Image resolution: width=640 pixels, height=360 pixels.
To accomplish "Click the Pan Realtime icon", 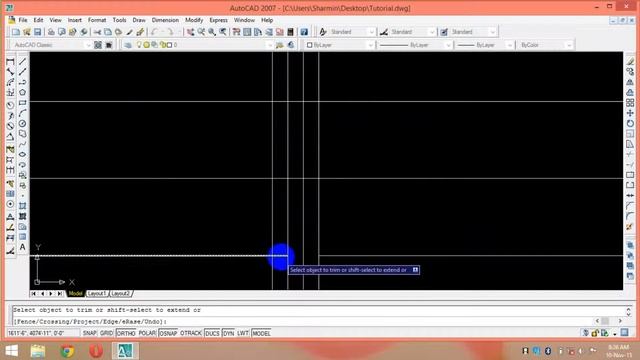I will click(x=191, y=32).
